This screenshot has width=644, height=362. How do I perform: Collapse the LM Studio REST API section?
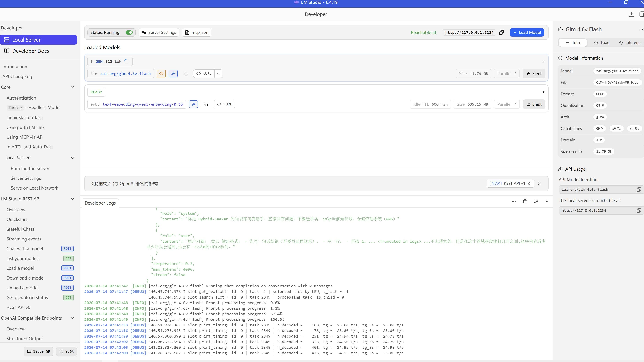pyautogui.click(x=72, y=199)
